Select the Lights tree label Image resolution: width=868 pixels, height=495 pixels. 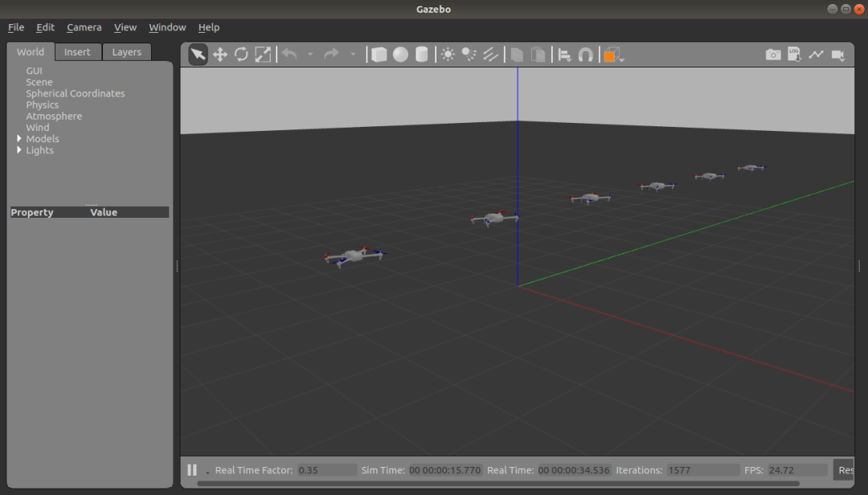[x=40, y=150]
